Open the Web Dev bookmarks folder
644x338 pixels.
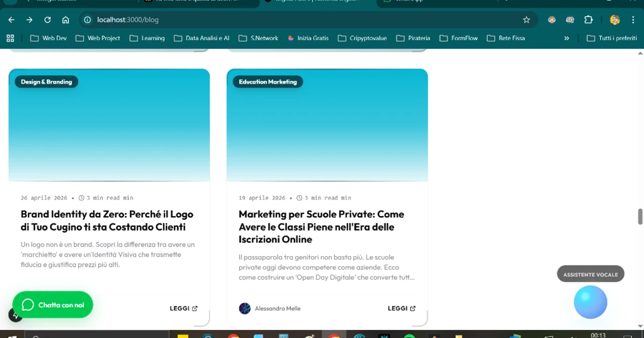click(x=49, y=38)
